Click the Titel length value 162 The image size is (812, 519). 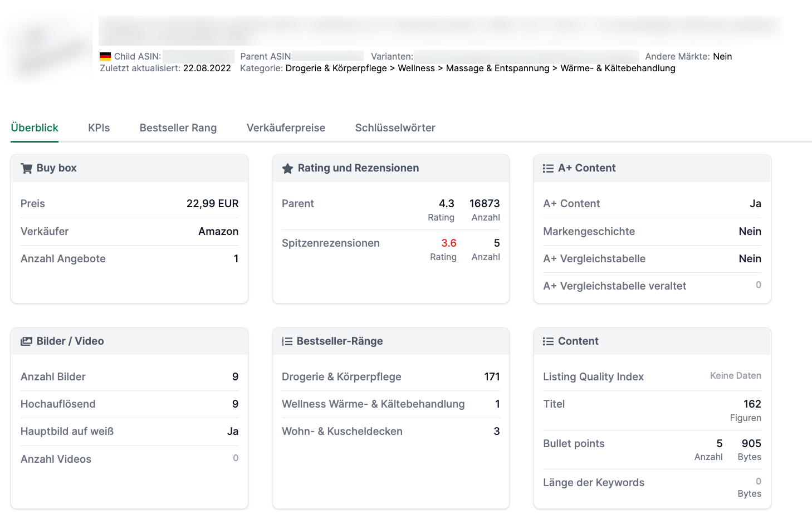[752, 404]
